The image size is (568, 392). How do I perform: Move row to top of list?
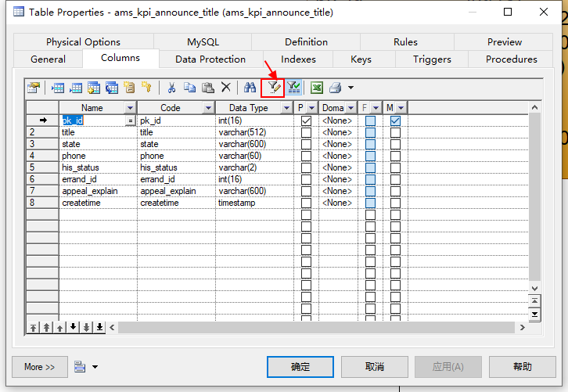coord(33,328)
